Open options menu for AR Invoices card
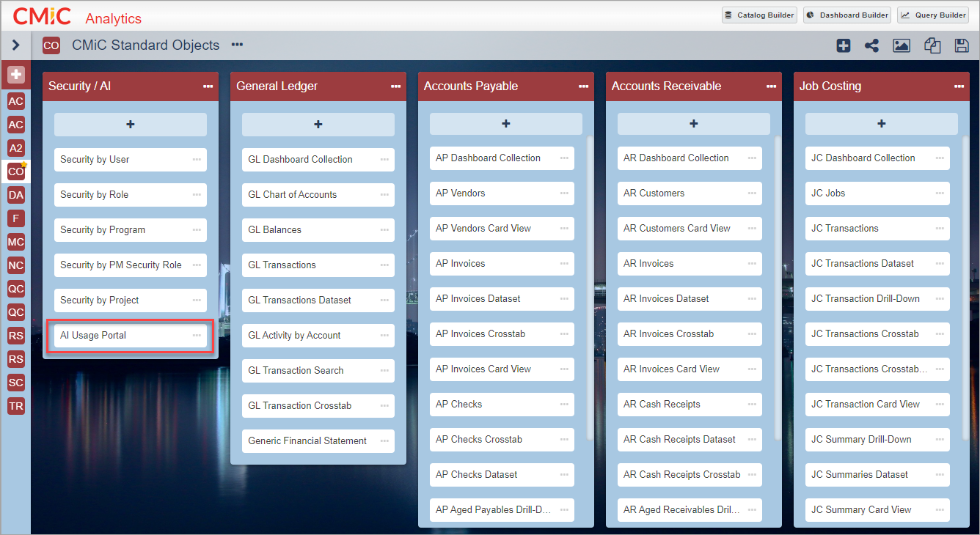This screenshot has height=535, width=980. click(752, 264)
